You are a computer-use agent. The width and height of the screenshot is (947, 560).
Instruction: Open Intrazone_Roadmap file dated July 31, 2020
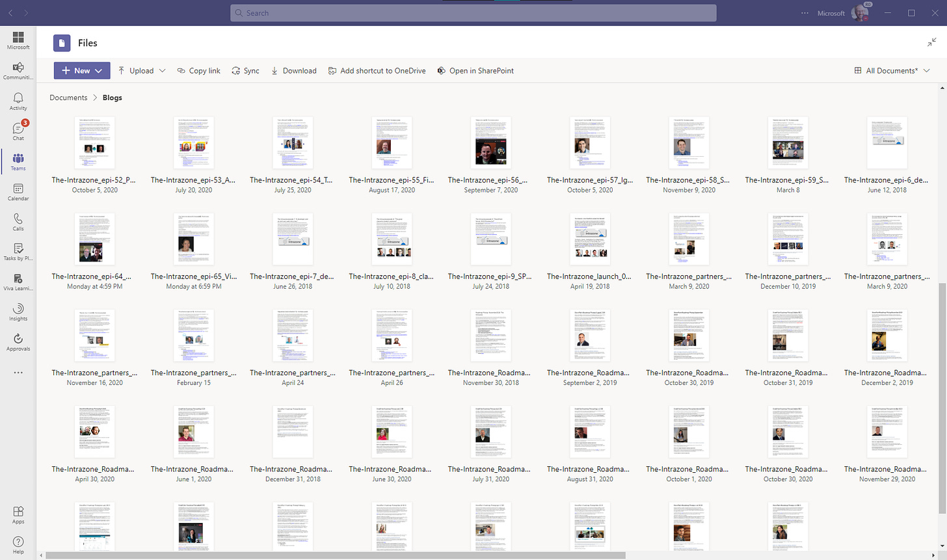pyautogui.click(x=491, y=432)
